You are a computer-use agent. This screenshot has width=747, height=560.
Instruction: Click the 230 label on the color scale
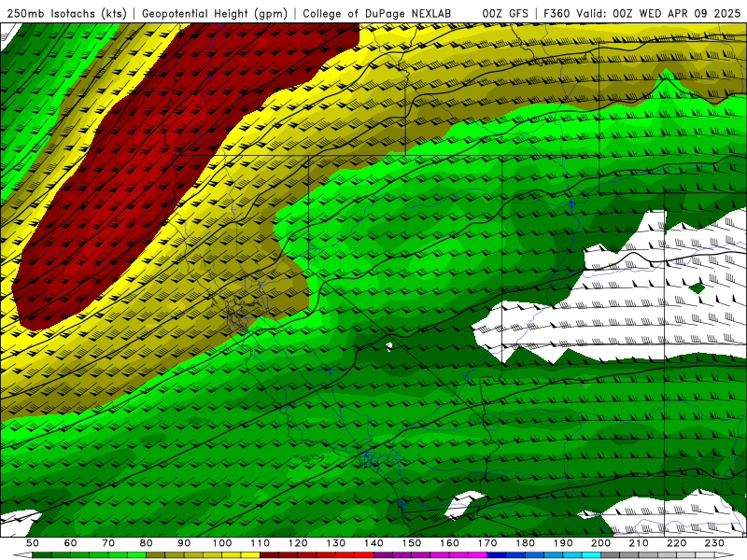click(x=714, y=543)
